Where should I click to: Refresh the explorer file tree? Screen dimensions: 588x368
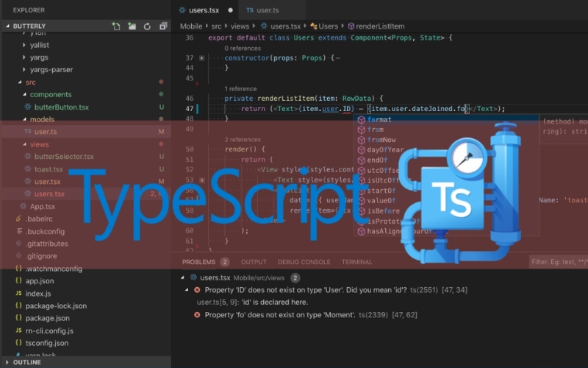coord(147,26)
